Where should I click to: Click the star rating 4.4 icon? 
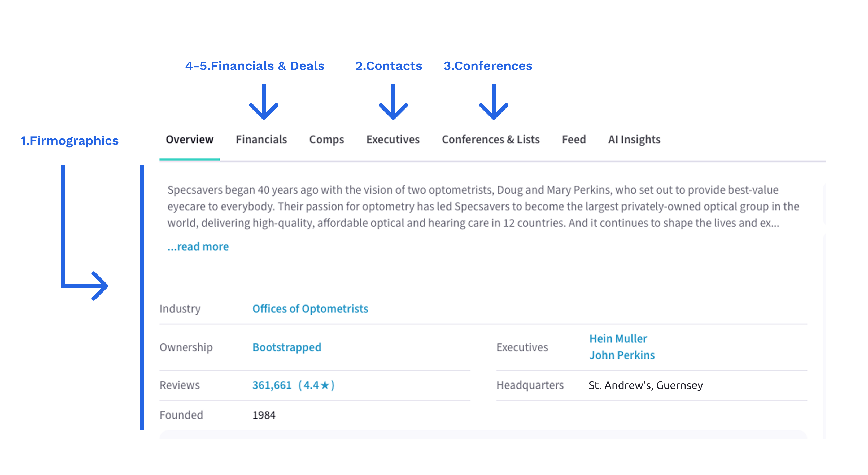(325, 385)
